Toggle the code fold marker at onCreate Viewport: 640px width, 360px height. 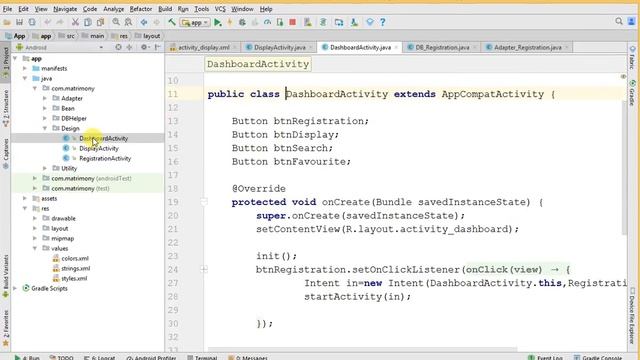[204, 202]
